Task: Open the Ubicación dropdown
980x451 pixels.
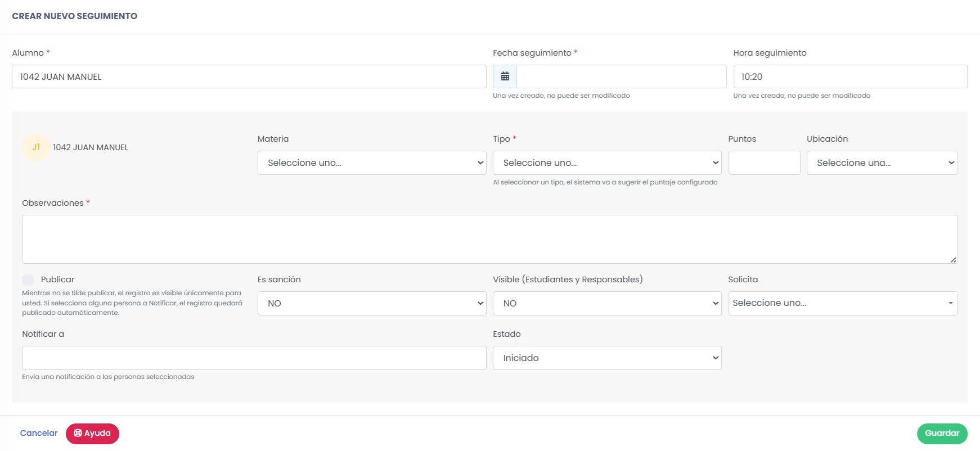Action: click(882, 163)
